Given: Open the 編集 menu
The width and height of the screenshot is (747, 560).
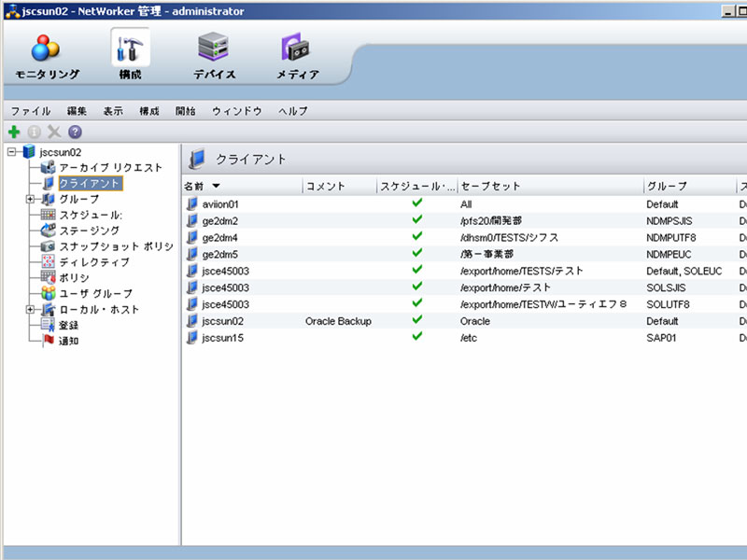Looking at the screenshot, I should (77, 111).
